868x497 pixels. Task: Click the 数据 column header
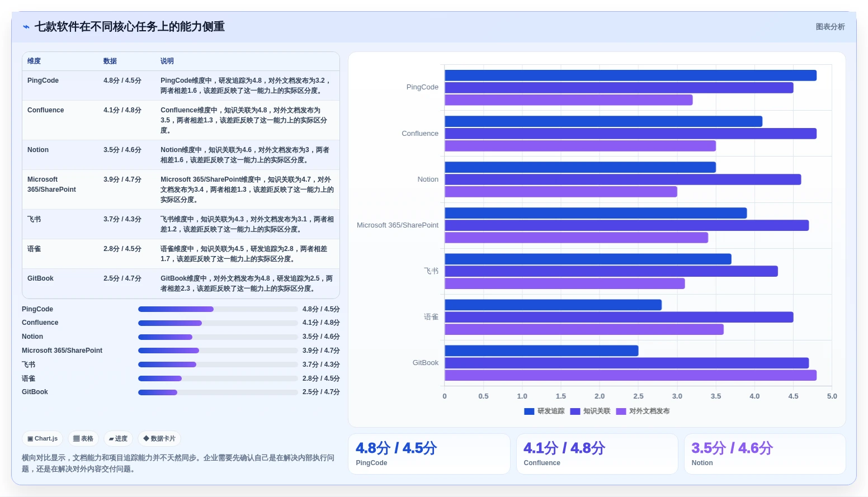pyautogui.click(x=110, y=61)
